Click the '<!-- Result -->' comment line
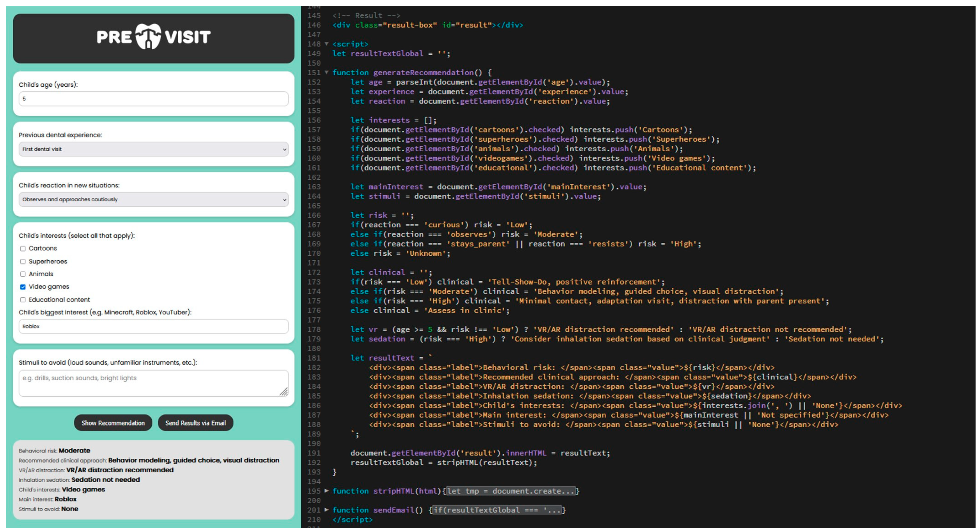Image resolution: width=980 pixels, height=532 pixels. [x=366, y=16]
